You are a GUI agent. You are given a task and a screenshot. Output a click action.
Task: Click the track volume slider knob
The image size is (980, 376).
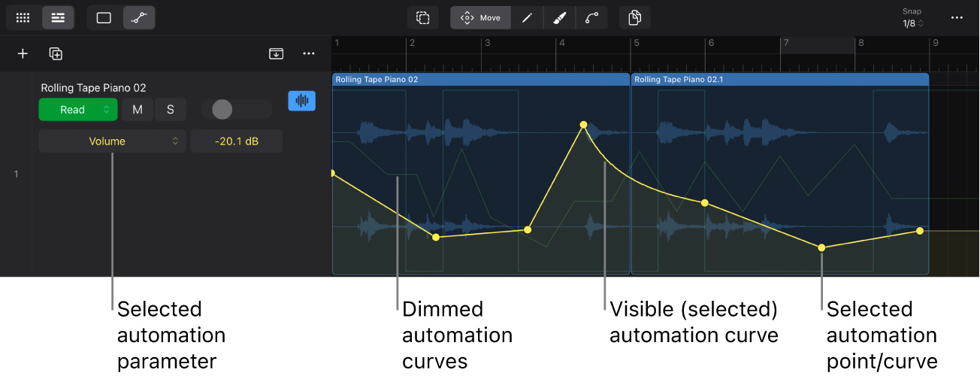pos(222,110)
